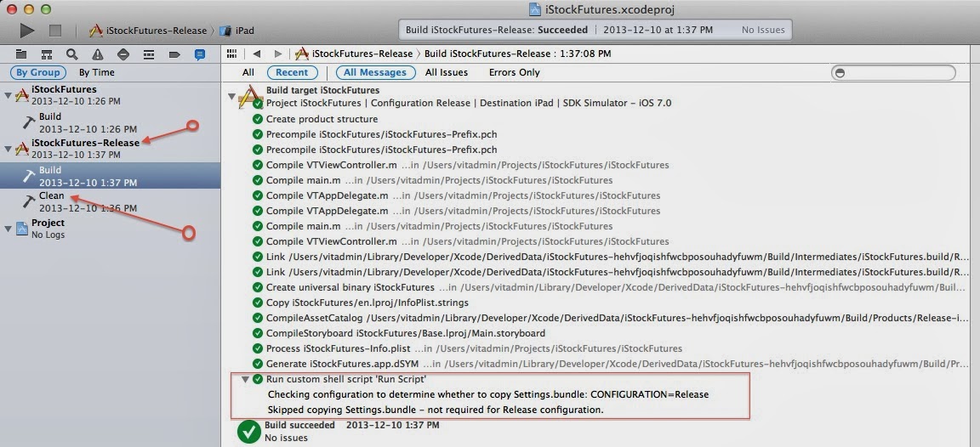Collapse the iStockFutures-Release group in the navigator
980x447 pixels.
coord(9,150)
